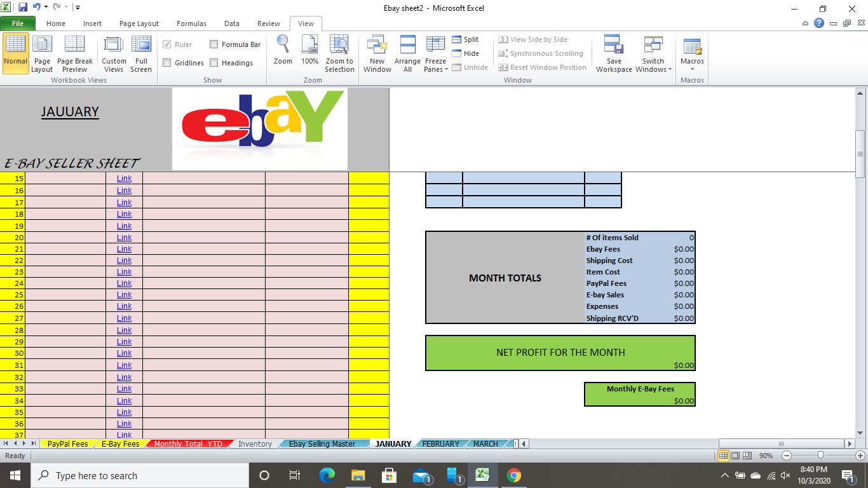Open the File tab

coord(18,24)
